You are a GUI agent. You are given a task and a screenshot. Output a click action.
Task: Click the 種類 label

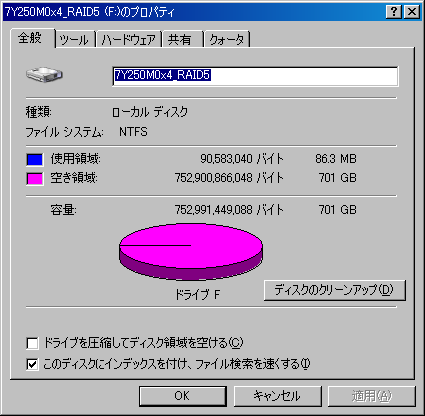coord(39,112)
